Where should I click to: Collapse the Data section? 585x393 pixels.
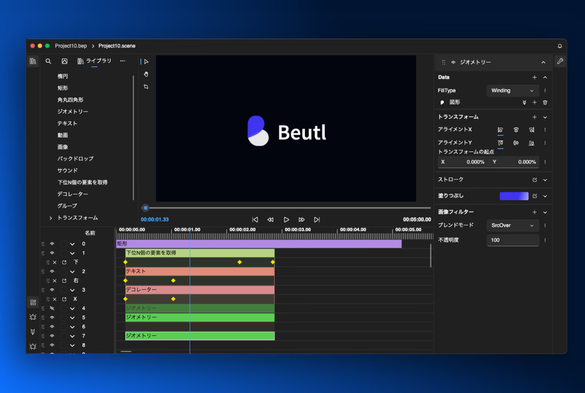[x=545, y=77]
